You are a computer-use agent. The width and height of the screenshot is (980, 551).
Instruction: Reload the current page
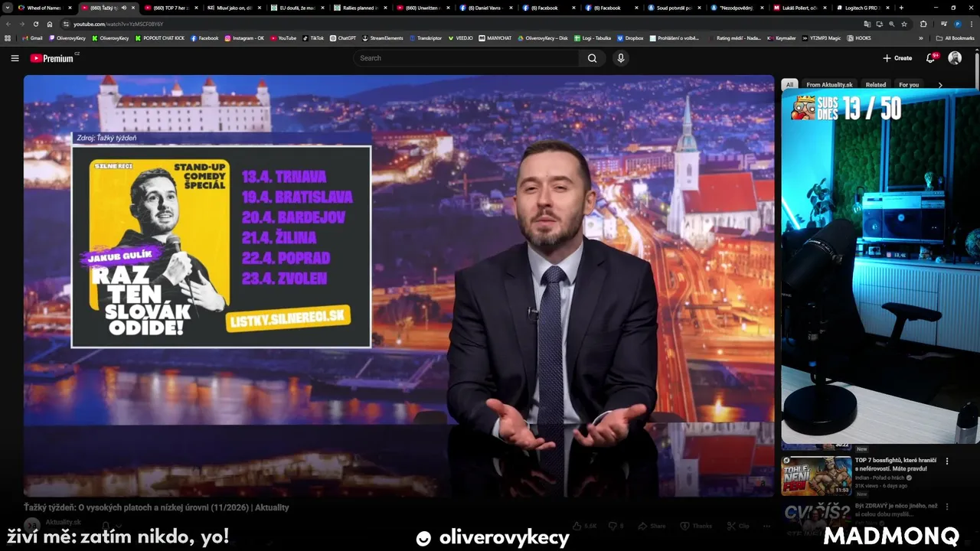(35, 24)
